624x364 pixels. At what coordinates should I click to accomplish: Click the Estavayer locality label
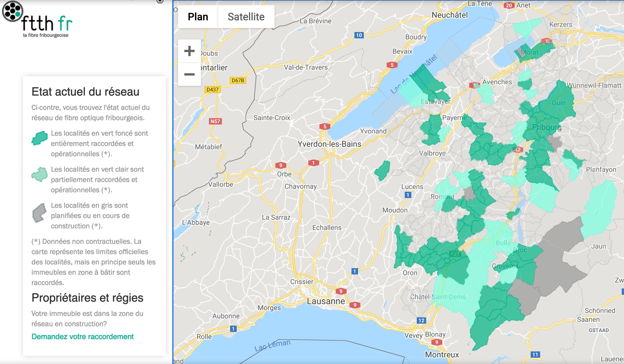pyautogui.click(x=436, y=102)
